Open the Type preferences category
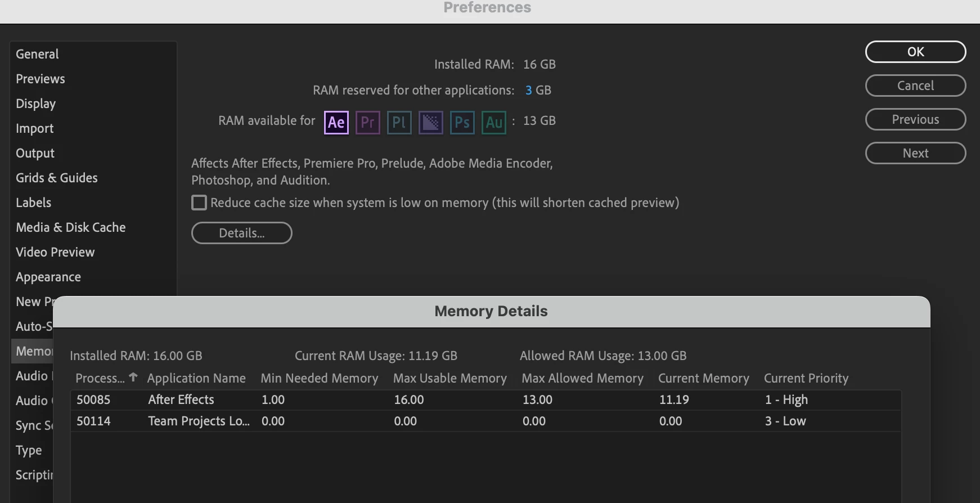 (29, 450)
